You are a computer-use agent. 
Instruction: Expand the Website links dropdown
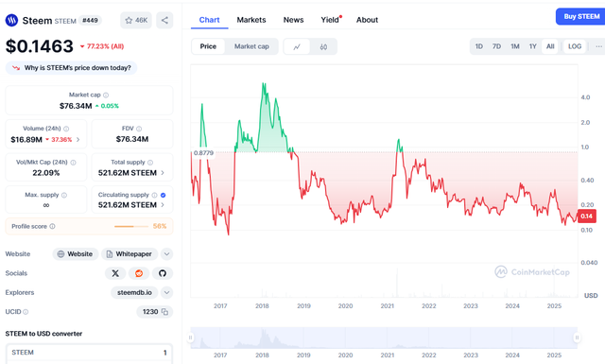[166, 254]
